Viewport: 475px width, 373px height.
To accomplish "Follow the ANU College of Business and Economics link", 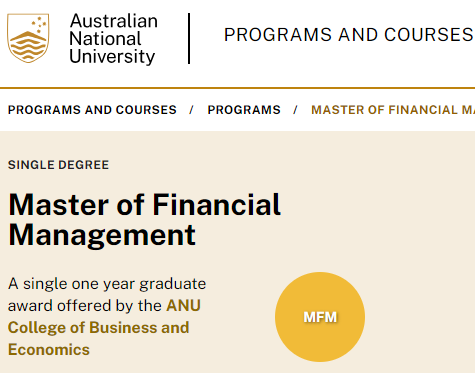I will click(x=104, y=327).
